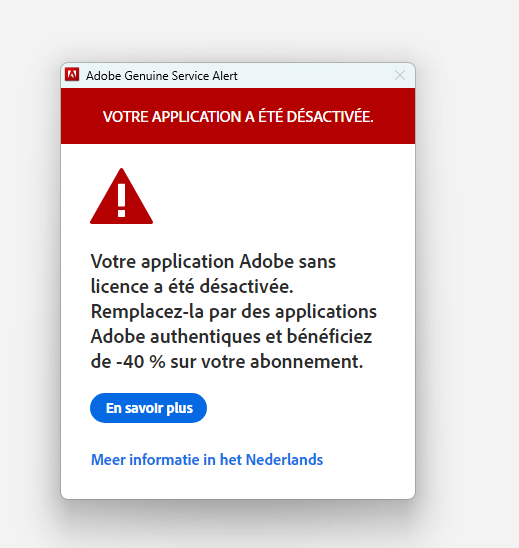Click the 'Adobe authentiques' wording in message

click(175, 337)
